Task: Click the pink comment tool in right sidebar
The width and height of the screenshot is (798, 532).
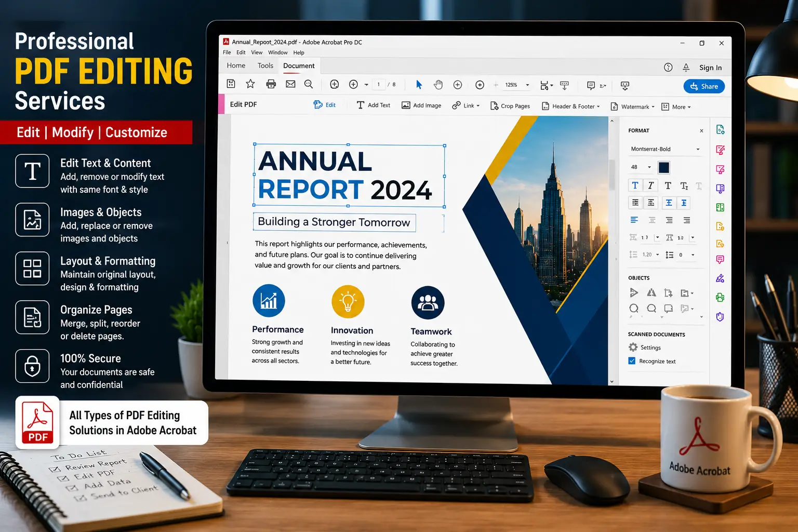Action: [720, 259]
